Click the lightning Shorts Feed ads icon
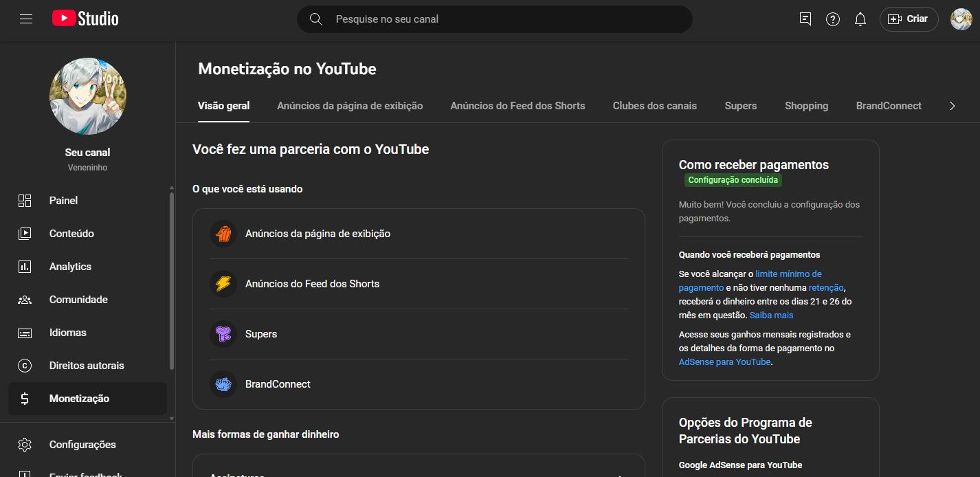 [x=223, y=284]
